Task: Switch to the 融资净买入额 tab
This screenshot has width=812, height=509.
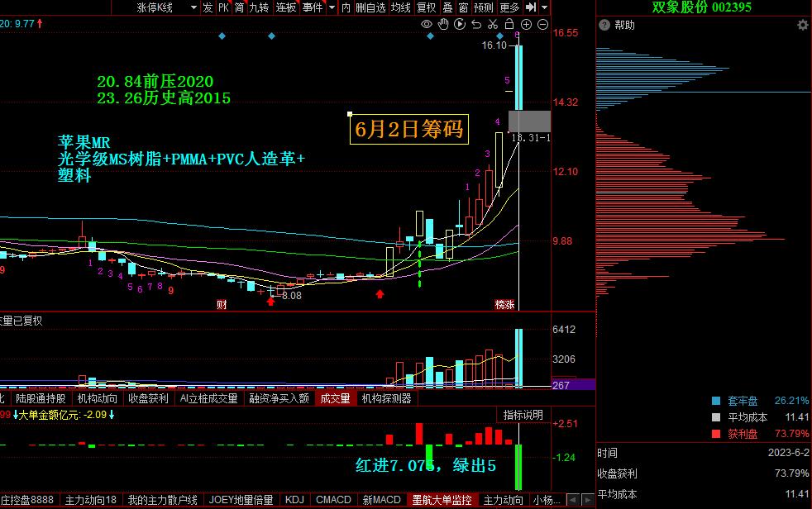Action: click(279, 398)
